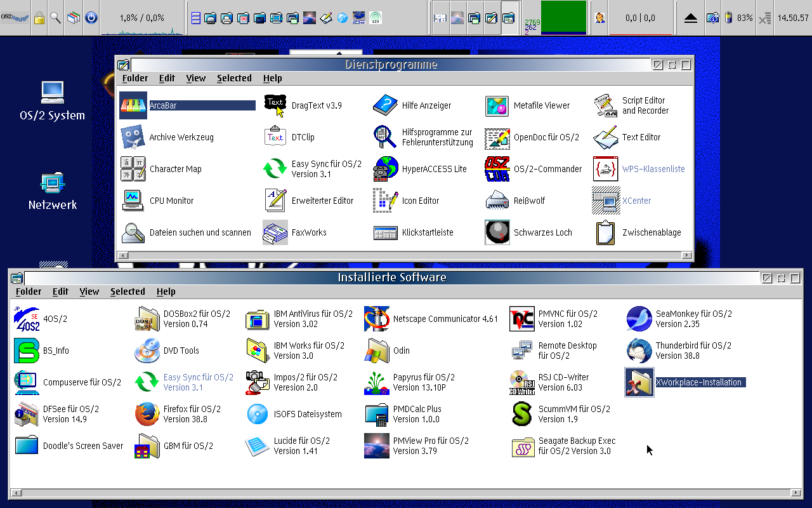Open Script Editor and Recorder
Image resolution: width=812 pixels, height=508 pixels.
(606, 105)
